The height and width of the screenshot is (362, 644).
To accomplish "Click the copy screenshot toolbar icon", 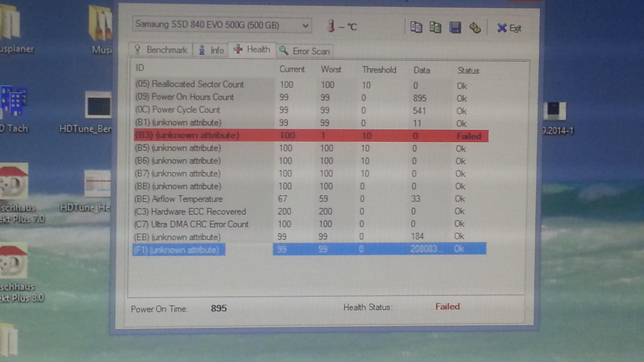I will [x=435, y=27].
